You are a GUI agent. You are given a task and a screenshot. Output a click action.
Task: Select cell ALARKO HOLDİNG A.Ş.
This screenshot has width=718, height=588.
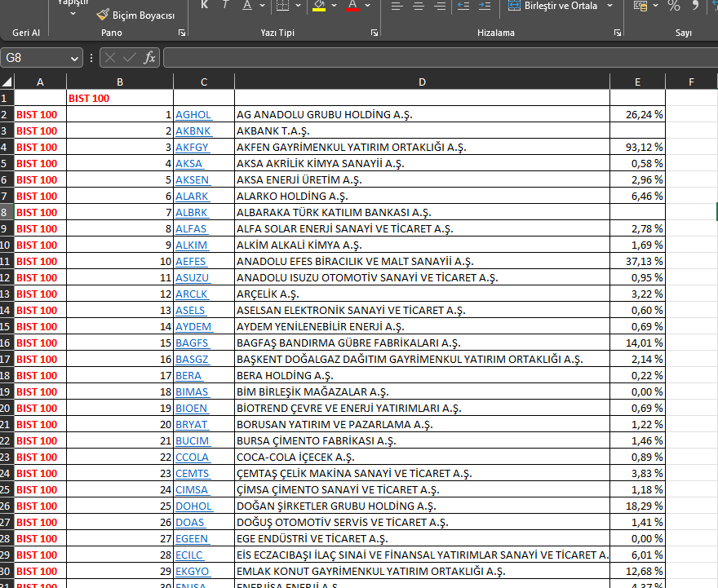point(422,196)
